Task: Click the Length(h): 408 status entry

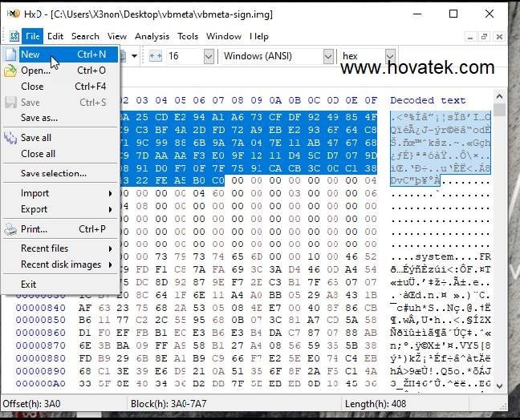Action: click(x=375, y=404)
